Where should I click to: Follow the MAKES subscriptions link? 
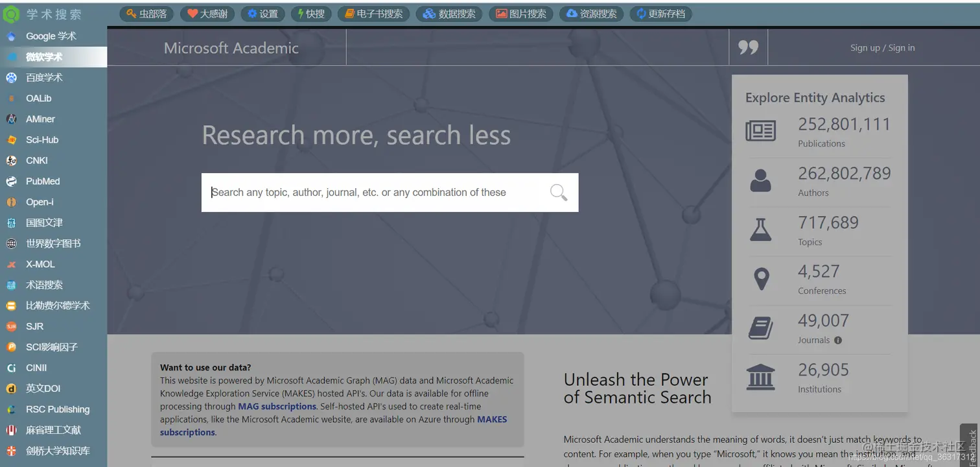pyautogui.click(x=334, y=425)
